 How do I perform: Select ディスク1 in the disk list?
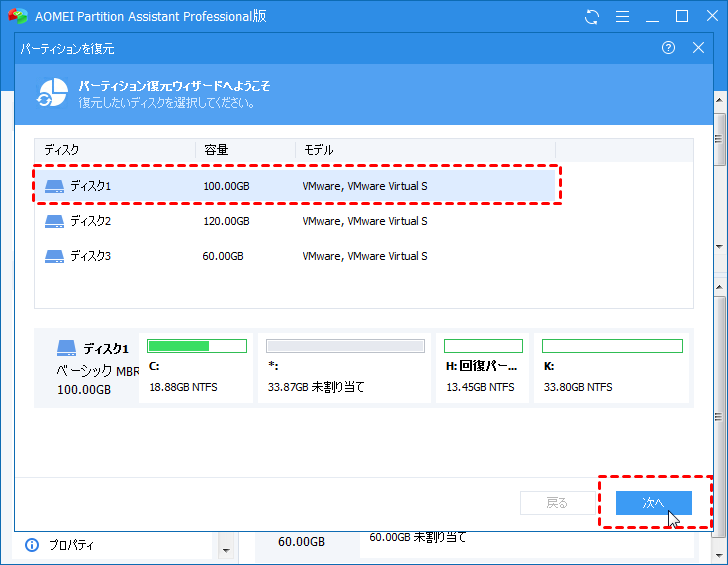point(295,186)
